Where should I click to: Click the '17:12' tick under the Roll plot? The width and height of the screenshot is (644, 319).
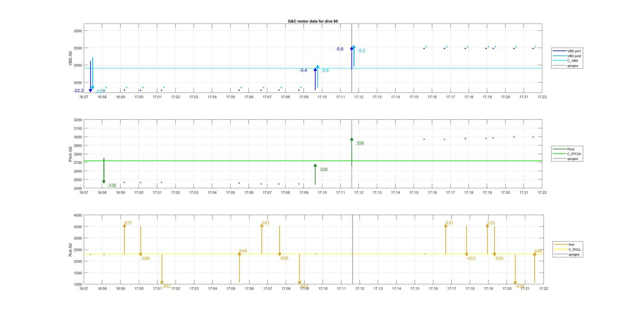click(360, 289)
